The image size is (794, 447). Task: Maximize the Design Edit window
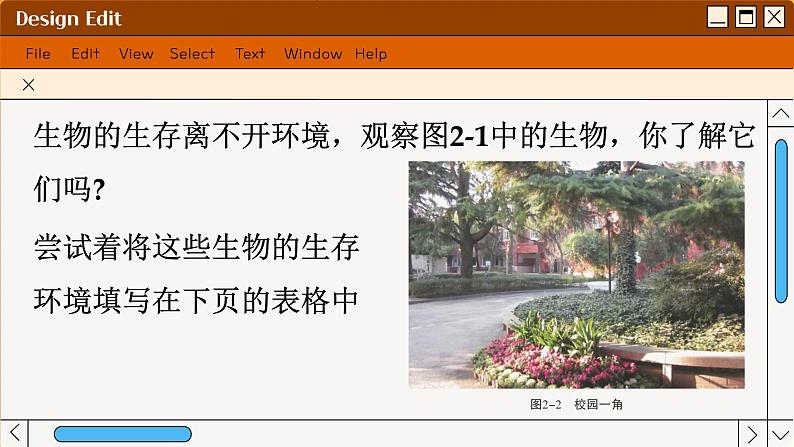746,17
